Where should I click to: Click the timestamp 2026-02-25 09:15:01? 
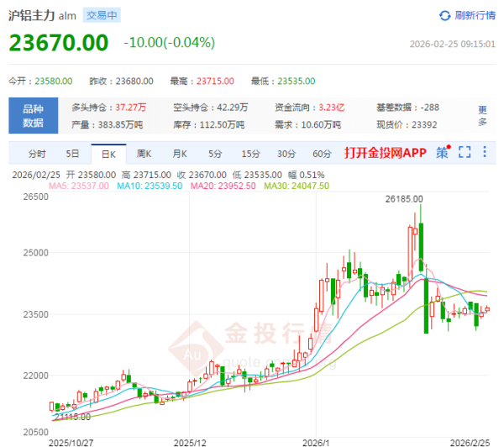[x=453, y=44]
